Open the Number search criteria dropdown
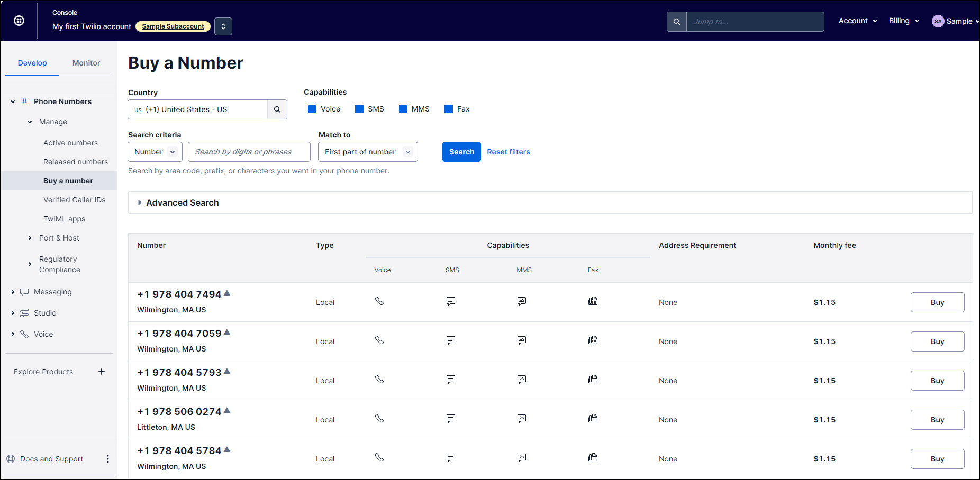This screenshot has width=980, height=480. (155, 152)
